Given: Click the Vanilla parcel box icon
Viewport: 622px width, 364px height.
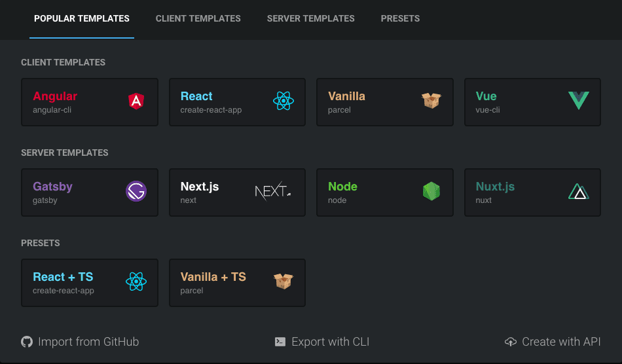Looking at the screenshot, I should pos(431,101).
